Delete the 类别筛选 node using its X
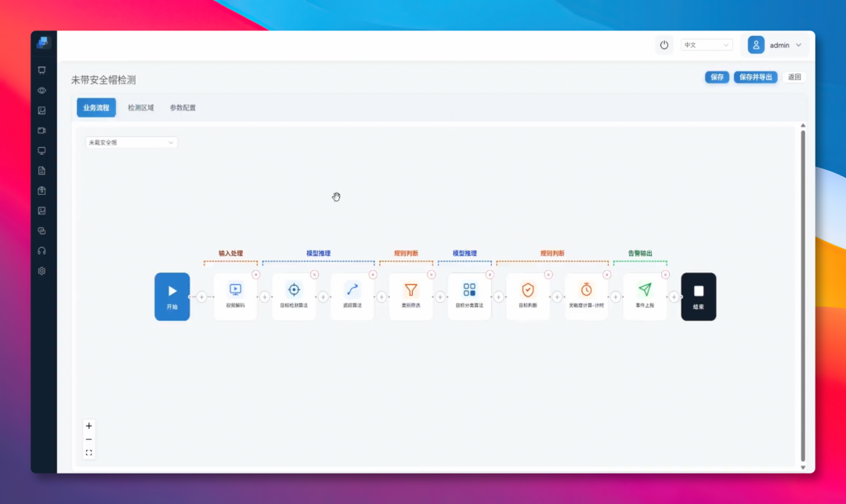 tap(432, 275)
